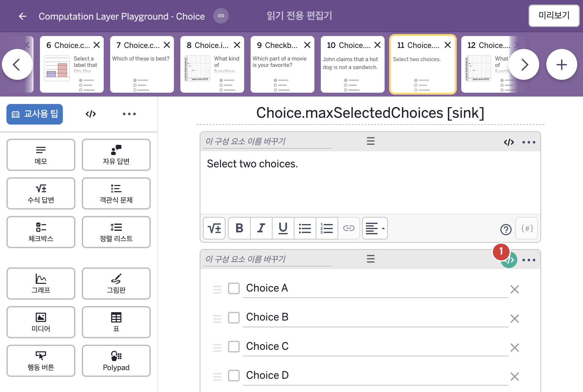Image resolution: width=583 pixels, height=392 pixels.
Task: Add a new screen with the plus button
Action: pyautogui.click(x=562, y=65)
